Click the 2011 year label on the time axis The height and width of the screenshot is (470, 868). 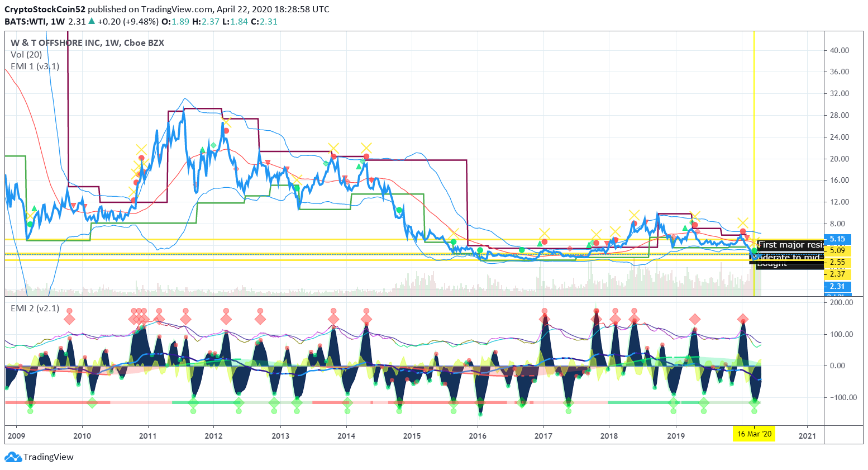tap(148, 436)
